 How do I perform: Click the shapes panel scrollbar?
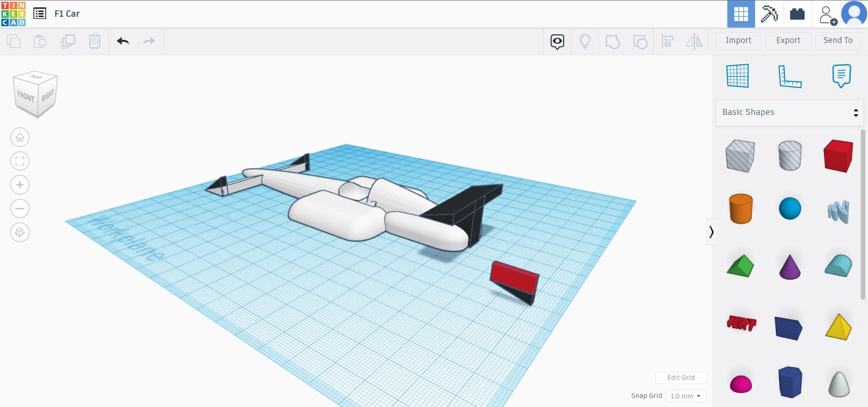coord(863,214)
